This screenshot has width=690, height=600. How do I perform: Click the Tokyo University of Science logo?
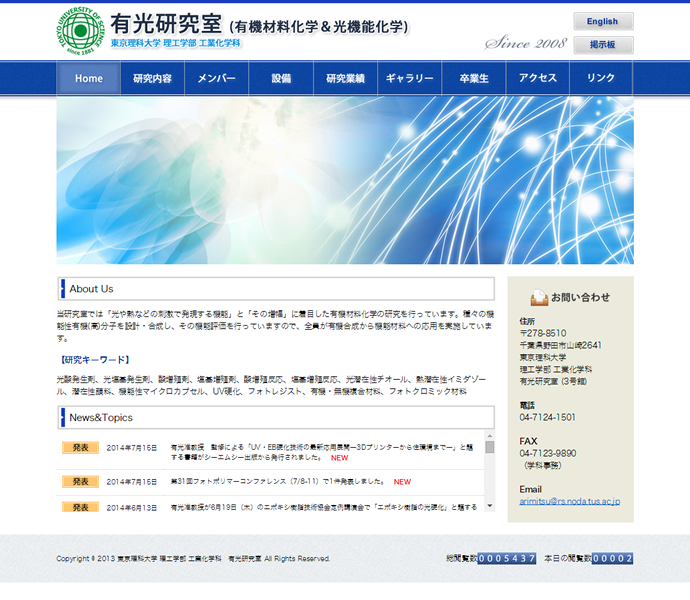point(81,30)
